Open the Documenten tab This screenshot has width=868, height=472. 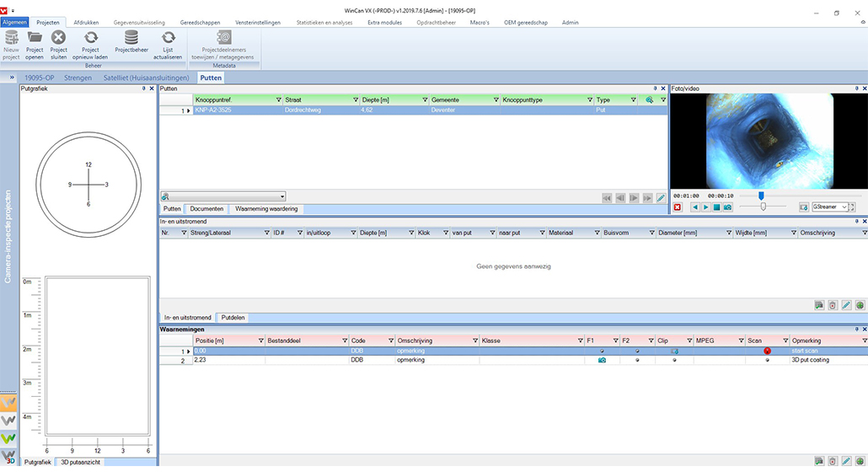point(206,209)
